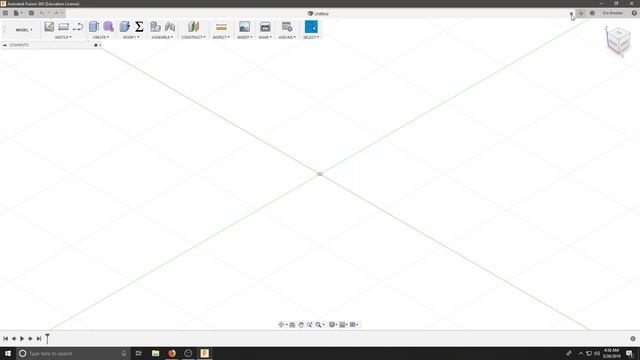Expand the Inspect dropdown menu
640x360 pixels.
221,37
